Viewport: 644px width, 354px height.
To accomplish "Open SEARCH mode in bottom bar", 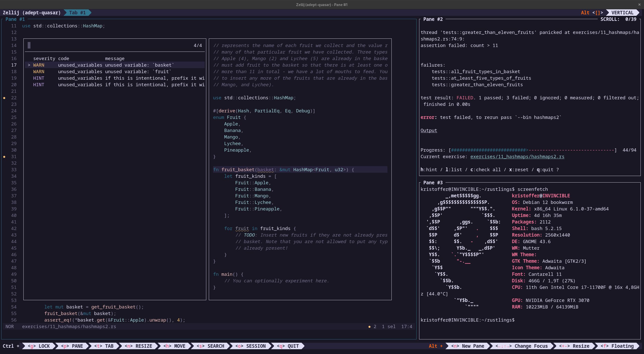I will click(210, 346).
